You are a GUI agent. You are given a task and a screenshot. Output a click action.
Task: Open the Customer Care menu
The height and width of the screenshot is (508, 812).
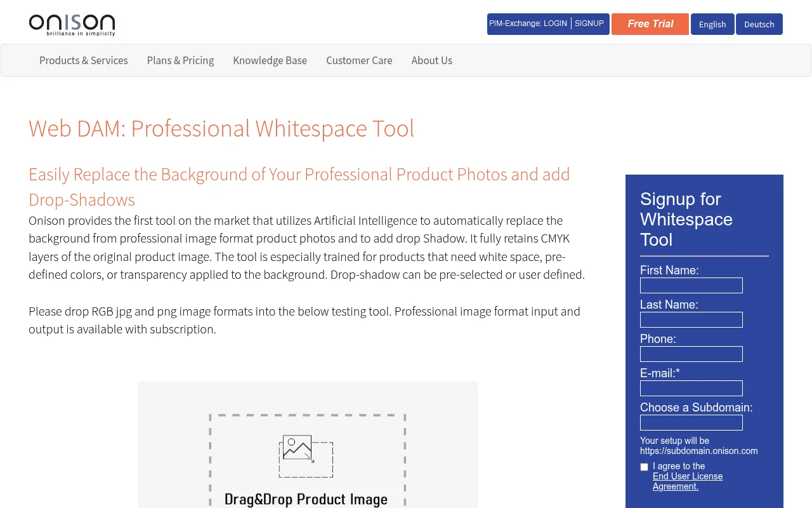pos(359,60)
